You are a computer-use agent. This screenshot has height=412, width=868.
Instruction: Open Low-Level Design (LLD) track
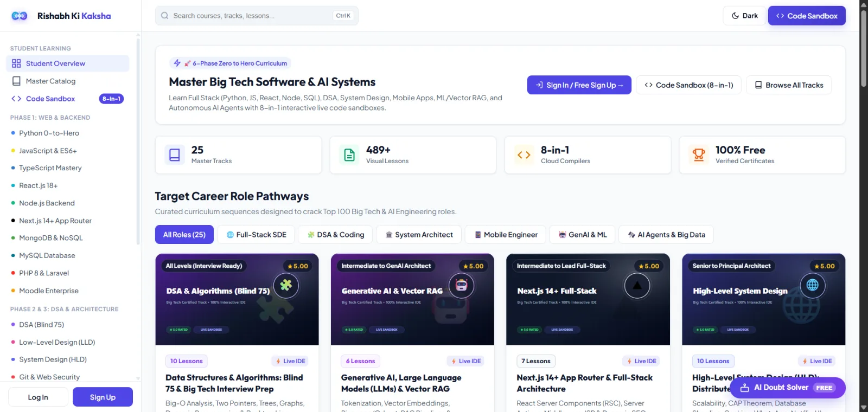pos(68,342)
